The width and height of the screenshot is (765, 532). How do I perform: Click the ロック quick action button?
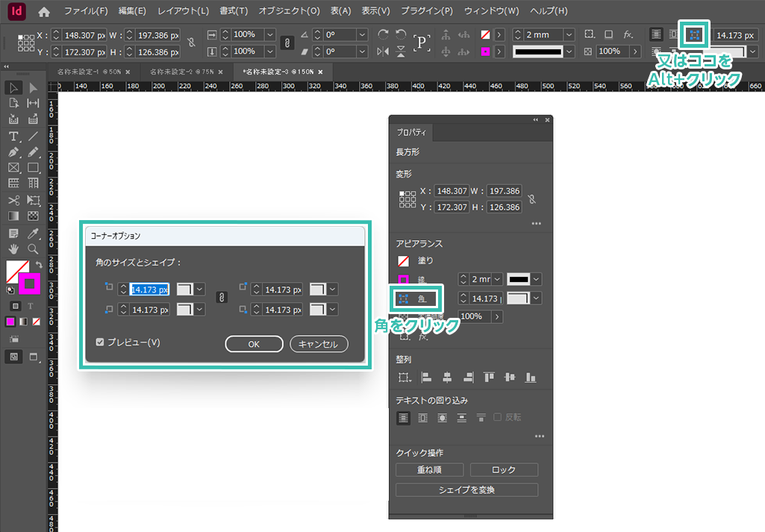click(504, 469)
